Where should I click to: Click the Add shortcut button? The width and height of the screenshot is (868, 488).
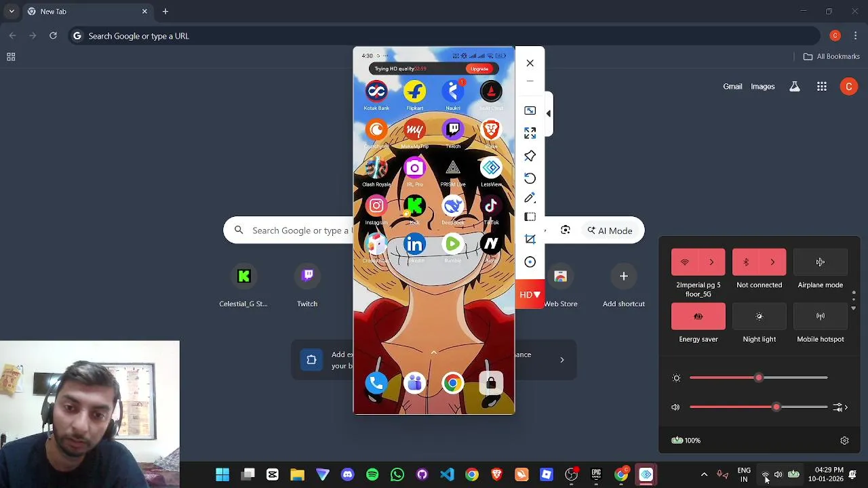pos(624,285)
